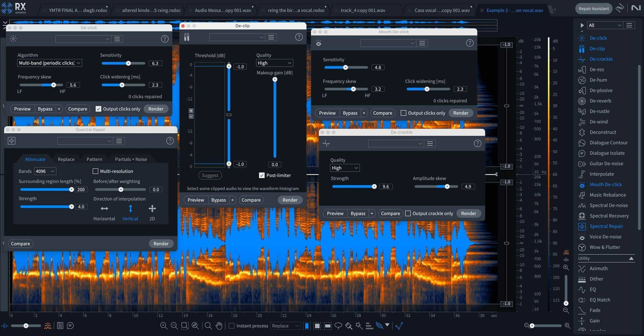The width and height of the screenshot is (644, 336).
Task: Enable Output clicks only in Mouth De-click
Action: [403, 113]
